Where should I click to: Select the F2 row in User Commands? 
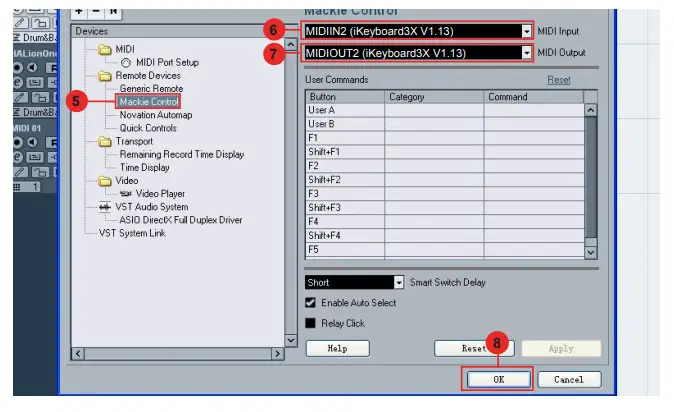(x=445, y=166)
